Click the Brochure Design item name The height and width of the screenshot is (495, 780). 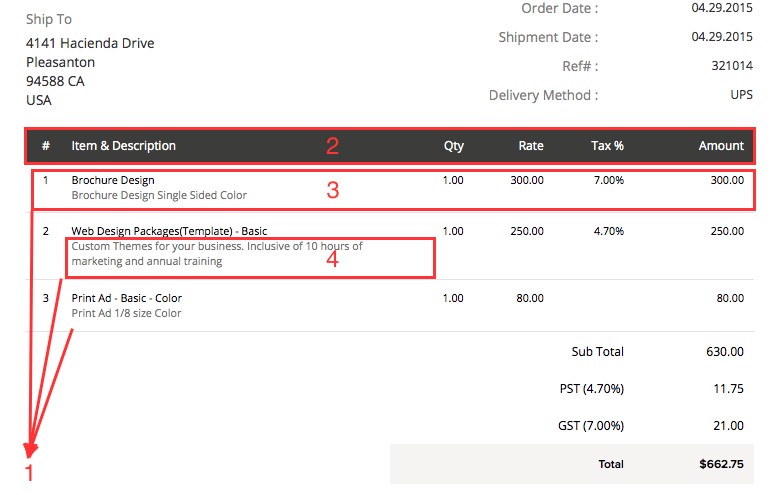(113, 180)
